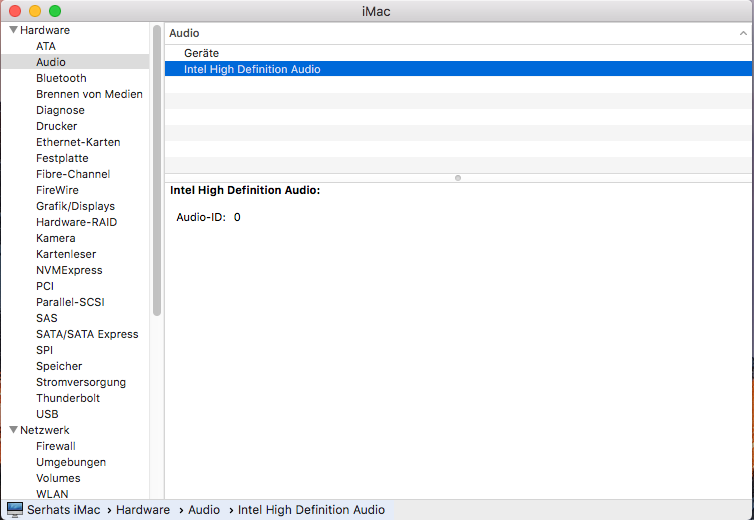Open Grafik/Displays hardware section
The image size is (754, 520).
[75, 206]
